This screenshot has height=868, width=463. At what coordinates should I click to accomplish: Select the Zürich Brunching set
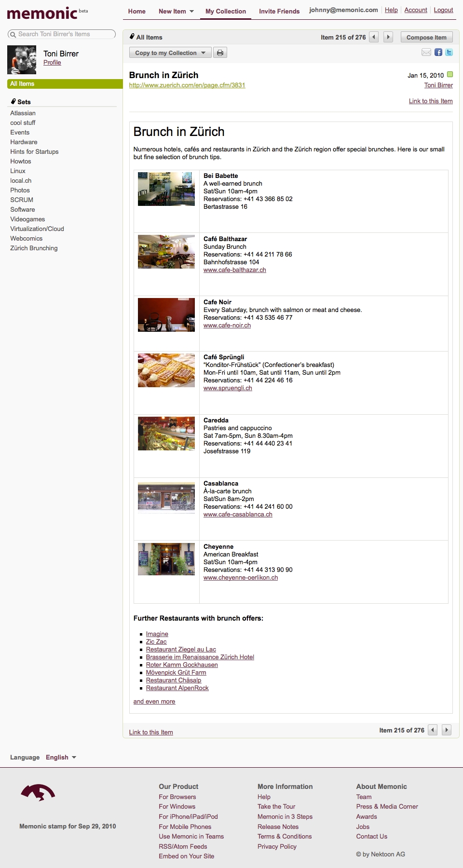pyautogui.click(x=34, y=248)
